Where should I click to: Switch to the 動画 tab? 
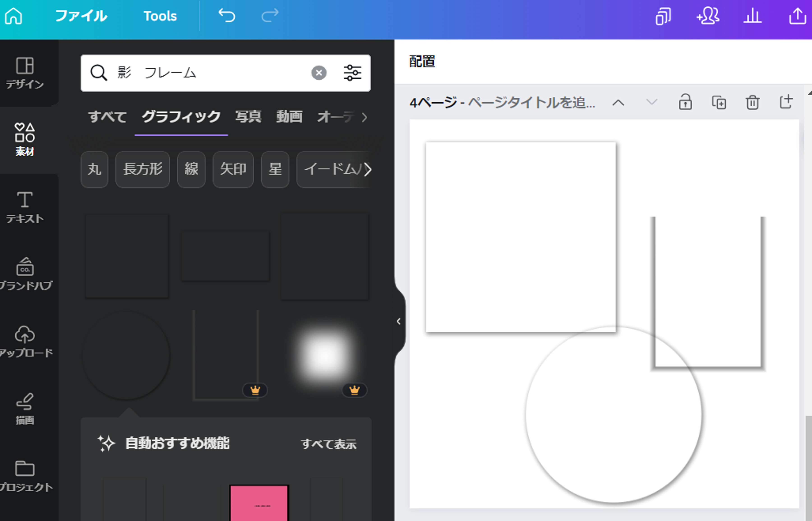pos(289,117)
